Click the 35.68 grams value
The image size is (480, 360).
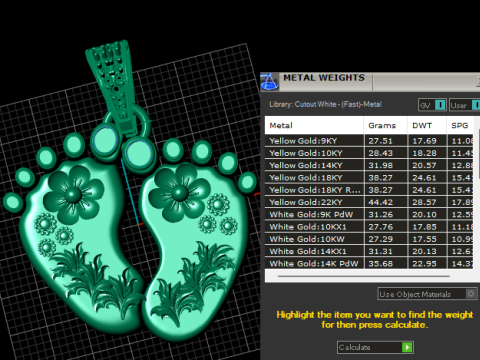coord(380,264)
